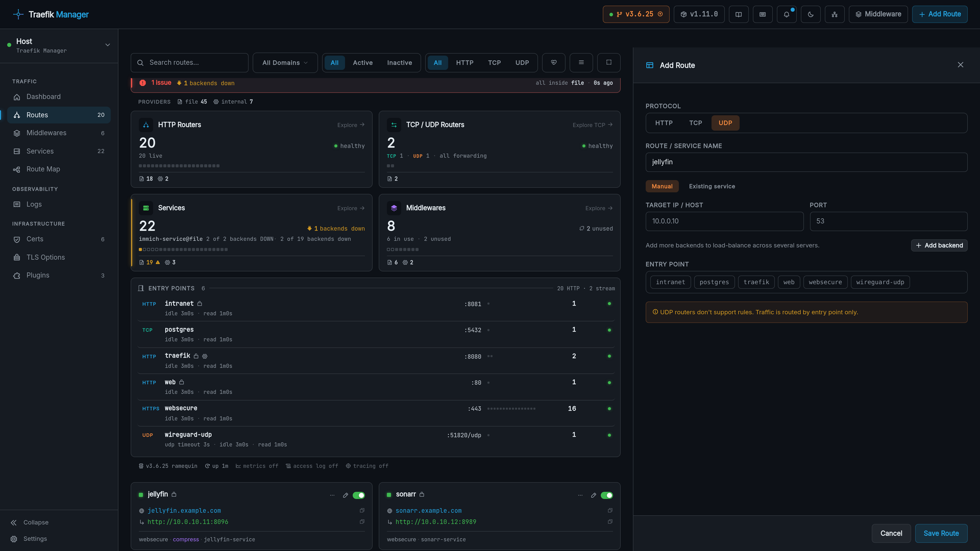Viewport: 980px width, 551px height.
Task: Copy the http://10.0.10.11:8096 target URL
Action: click(362, 522)
